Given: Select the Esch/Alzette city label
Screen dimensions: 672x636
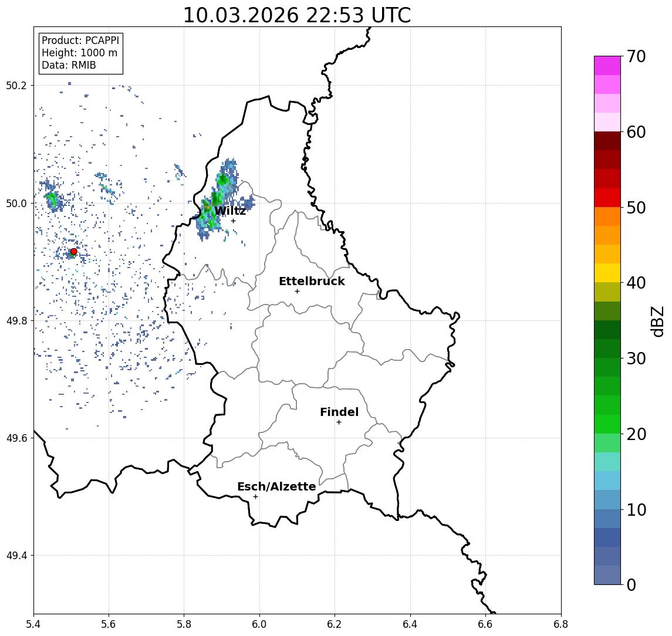Looking at the screenshot, I should [276, 486].
